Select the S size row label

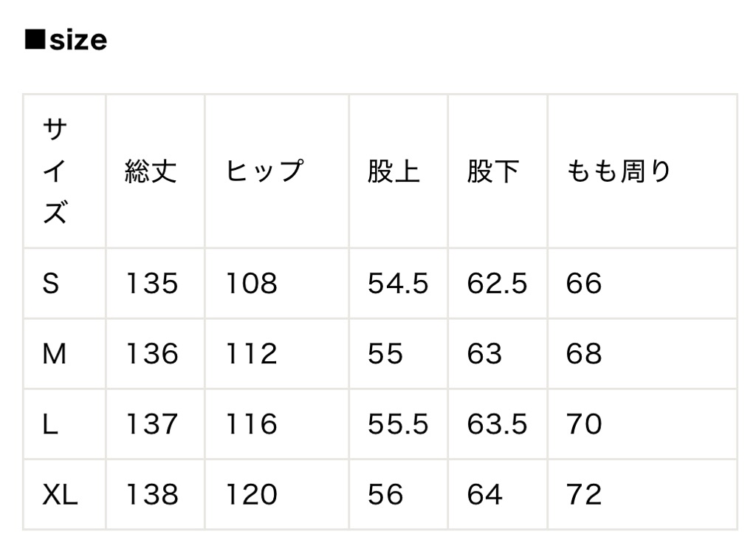point(50,284)
